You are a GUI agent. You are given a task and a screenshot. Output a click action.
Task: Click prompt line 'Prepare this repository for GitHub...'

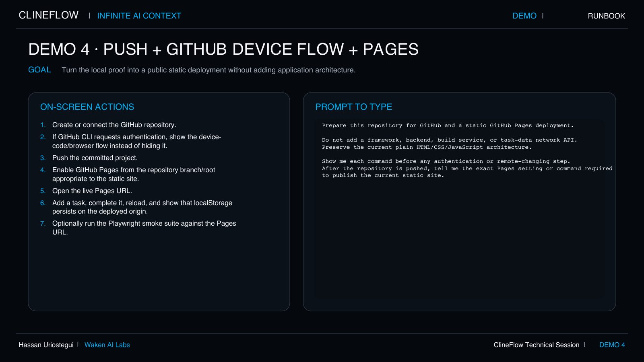click(x=448, y=125)
